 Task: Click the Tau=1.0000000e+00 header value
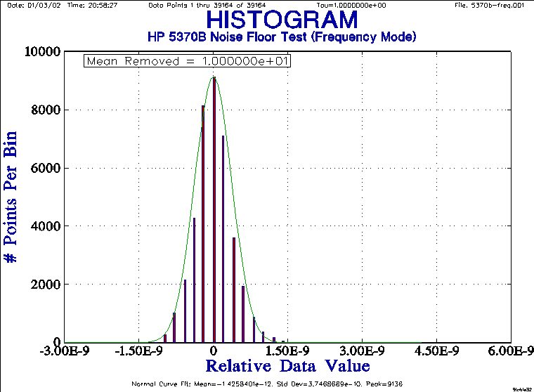click(351, 5)
